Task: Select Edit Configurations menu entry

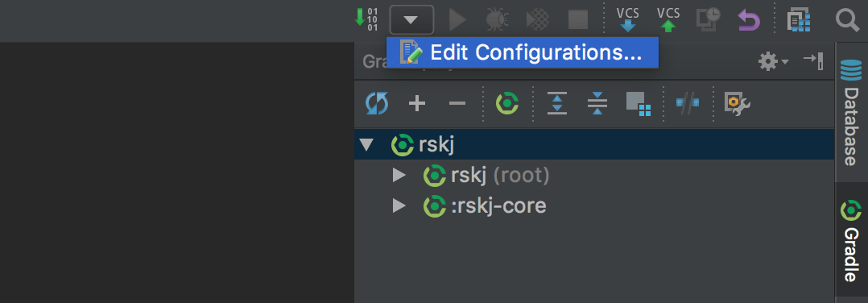Action: tap(522, 52)
